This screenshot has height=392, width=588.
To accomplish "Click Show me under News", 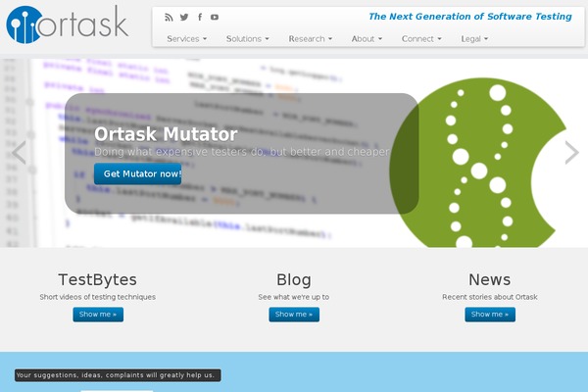I will tap(490, 315).
